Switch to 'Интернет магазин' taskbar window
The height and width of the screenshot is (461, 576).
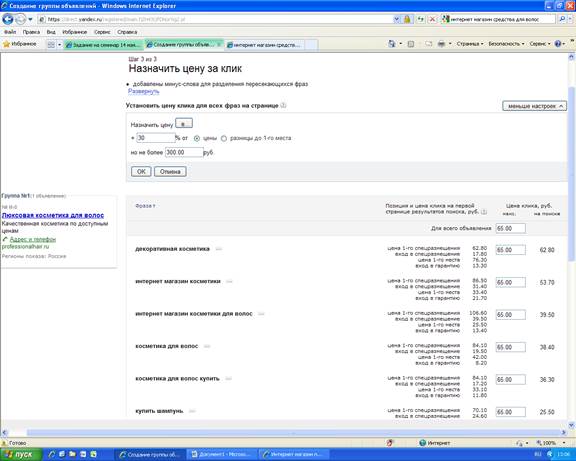pyautogui.click(x=294, y=455)
